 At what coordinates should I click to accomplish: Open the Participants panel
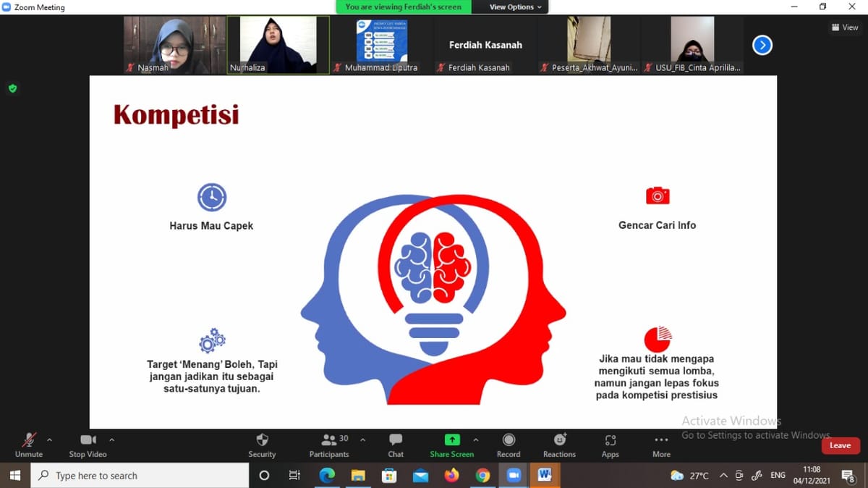pyautogui.click(x=329, y=441)
